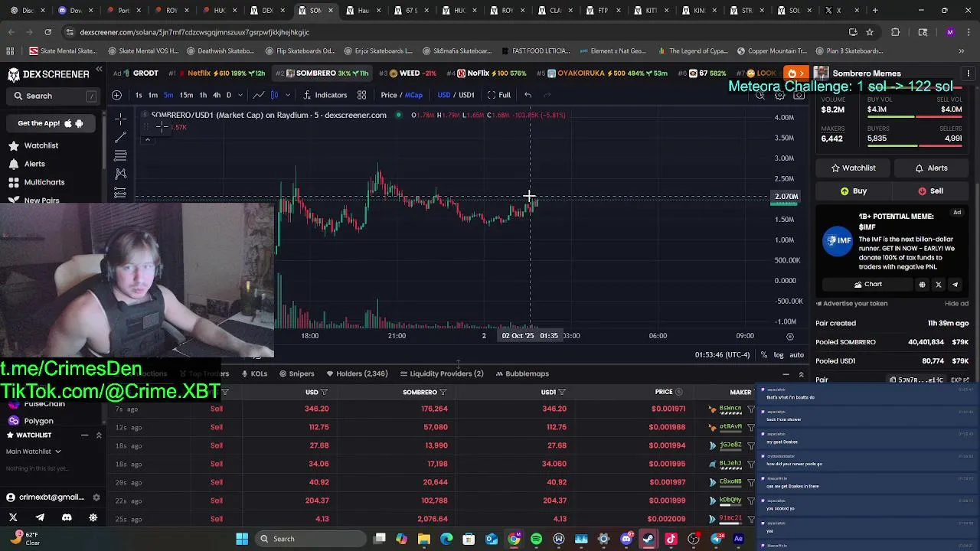Open the token website globe icon in ad

[x=922, y=285]
